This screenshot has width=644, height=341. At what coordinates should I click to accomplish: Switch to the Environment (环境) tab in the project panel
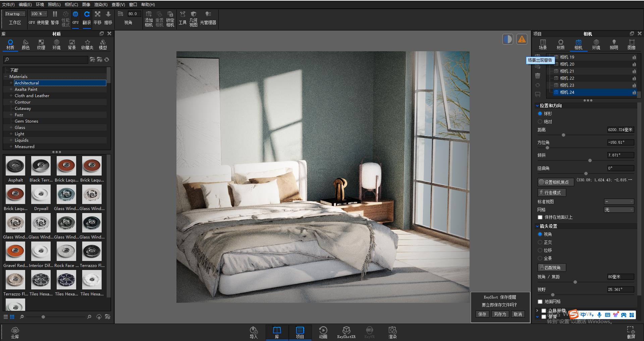coord(596,44)
